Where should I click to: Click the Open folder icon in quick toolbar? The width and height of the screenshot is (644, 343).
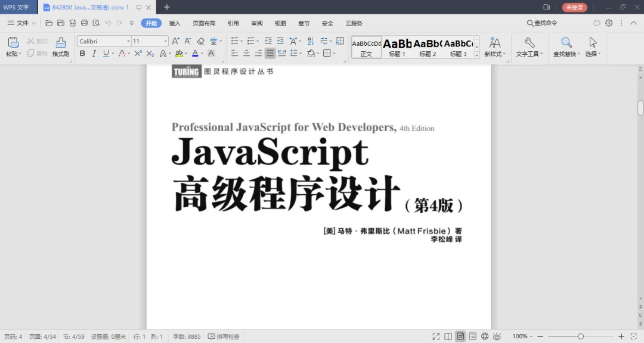click(x=49, y=23)
